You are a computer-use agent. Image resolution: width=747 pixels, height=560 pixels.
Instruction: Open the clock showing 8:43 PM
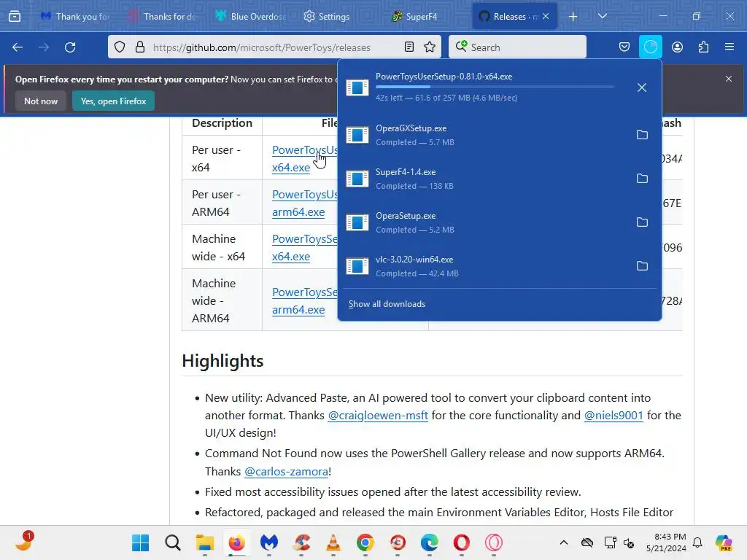click(x=666, y=542)
